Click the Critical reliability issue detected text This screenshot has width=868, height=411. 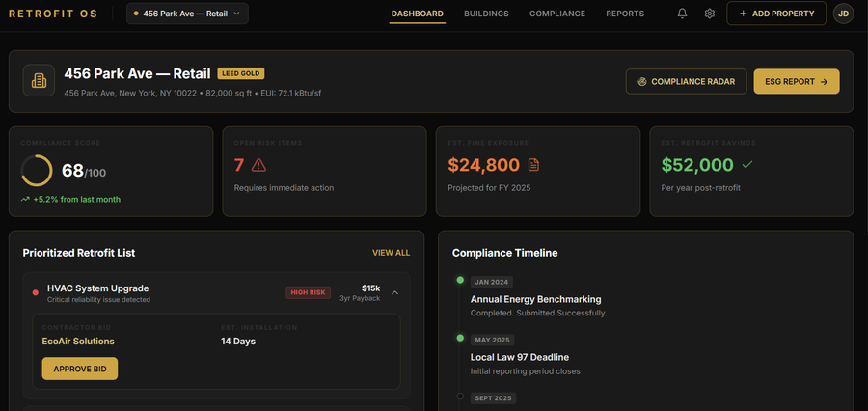coord(98,300)
